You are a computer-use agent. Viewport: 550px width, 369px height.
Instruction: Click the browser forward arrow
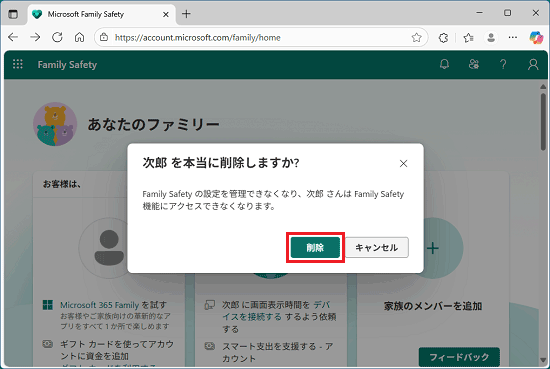(35, 37)
